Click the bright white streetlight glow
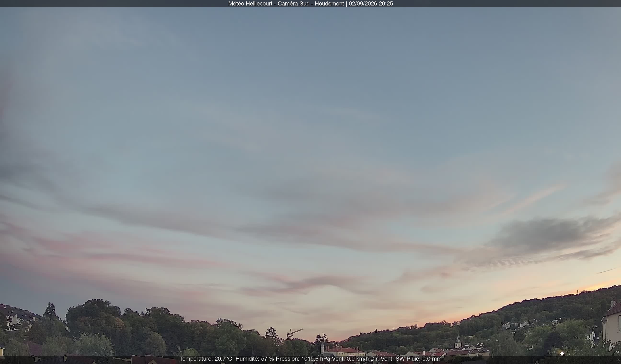This screenshot has width=621, height=364. point(562,354)
